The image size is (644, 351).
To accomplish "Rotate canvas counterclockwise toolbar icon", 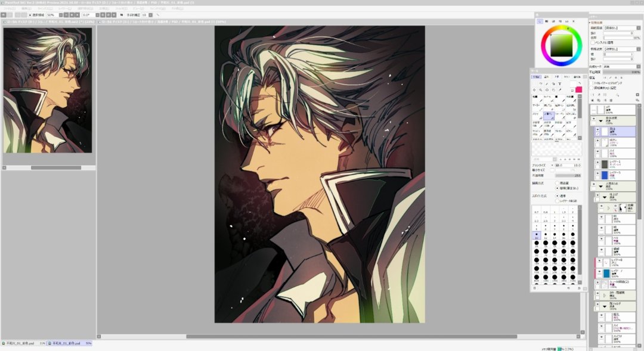I will 103,15.
